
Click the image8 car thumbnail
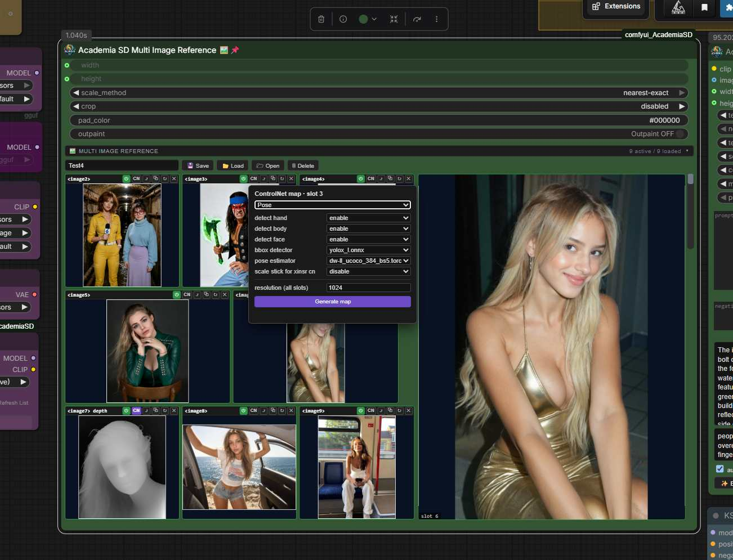239,467
